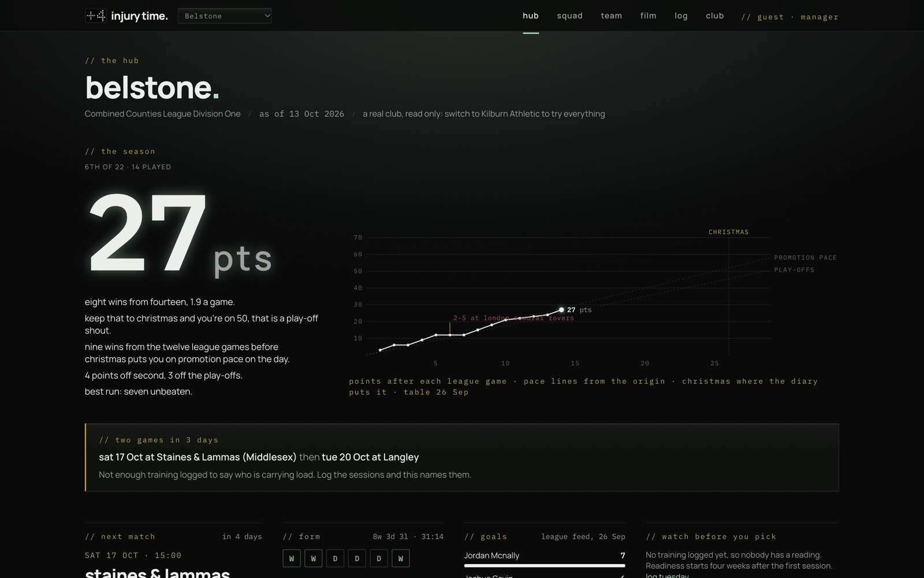Click the highlighted 27 pts chart endpoint

[561, 310]
